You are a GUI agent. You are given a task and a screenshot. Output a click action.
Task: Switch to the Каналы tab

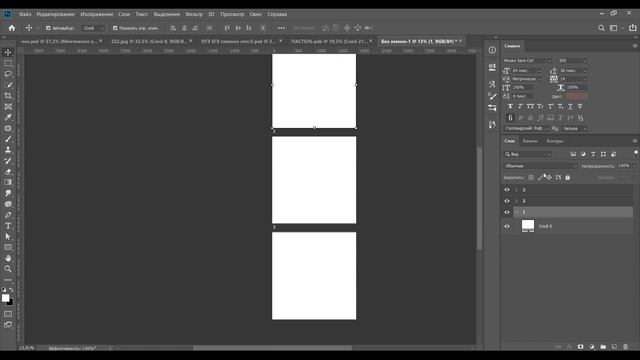pyautogui.click(x=530, y=141)
